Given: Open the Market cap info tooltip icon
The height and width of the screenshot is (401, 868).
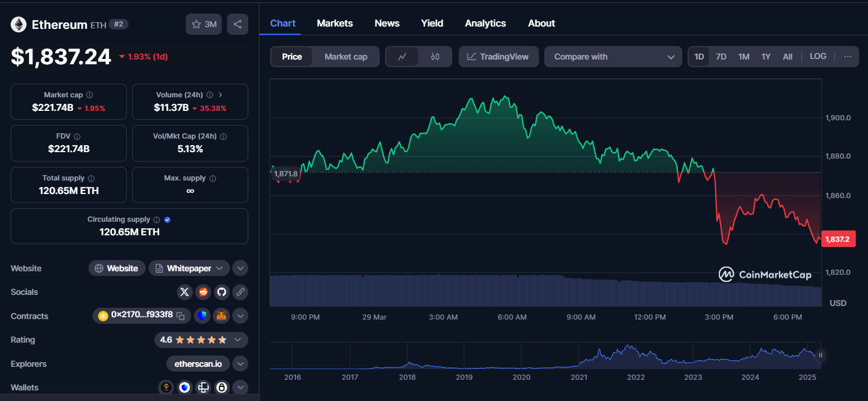Looking at the screenshot, I should point(90,95).
